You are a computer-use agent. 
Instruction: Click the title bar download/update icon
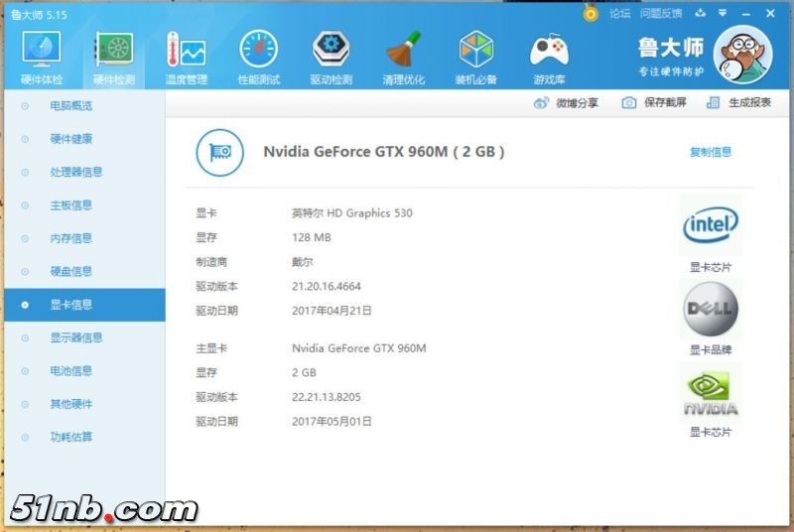(702, 13)
